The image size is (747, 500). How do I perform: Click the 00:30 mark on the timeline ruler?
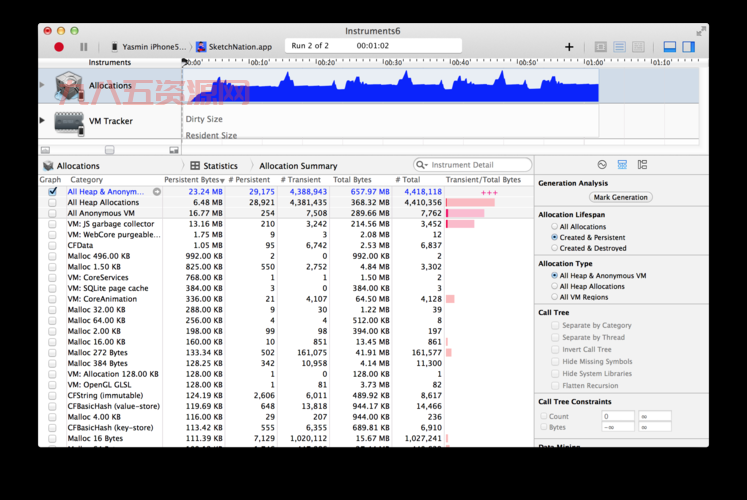393,62
